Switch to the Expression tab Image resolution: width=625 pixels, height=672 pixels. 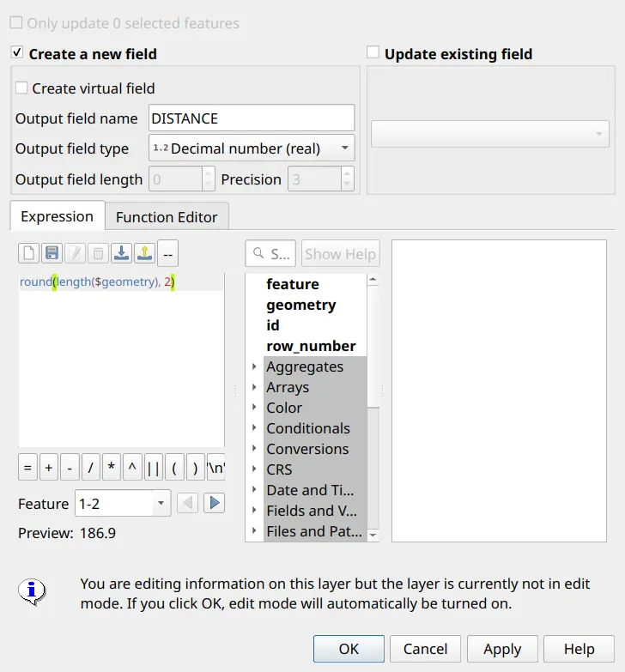pos(57,216)
